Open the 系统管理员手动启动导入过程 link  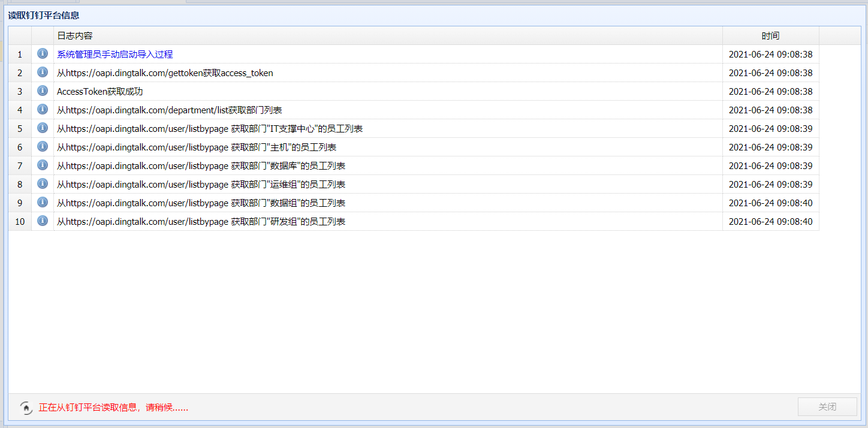tap(115, 55)
